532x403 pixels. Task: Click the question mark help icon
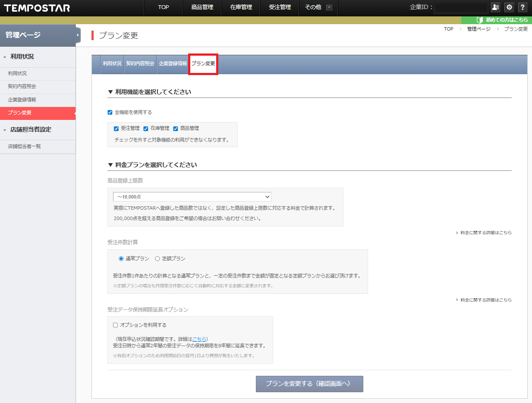coord(523,7)
